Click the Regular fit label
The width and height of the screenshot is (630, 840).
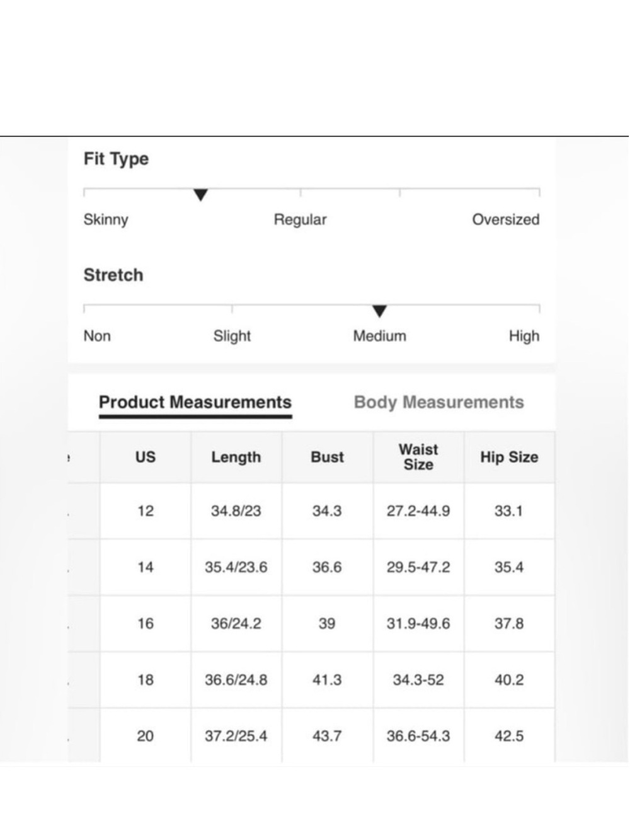click(x=300, y=220)
